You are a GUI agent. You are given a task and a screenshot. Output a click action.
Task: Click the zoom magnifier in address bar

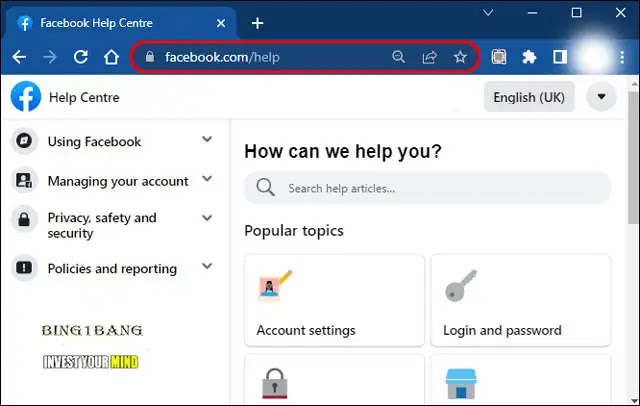pos(398,57)
